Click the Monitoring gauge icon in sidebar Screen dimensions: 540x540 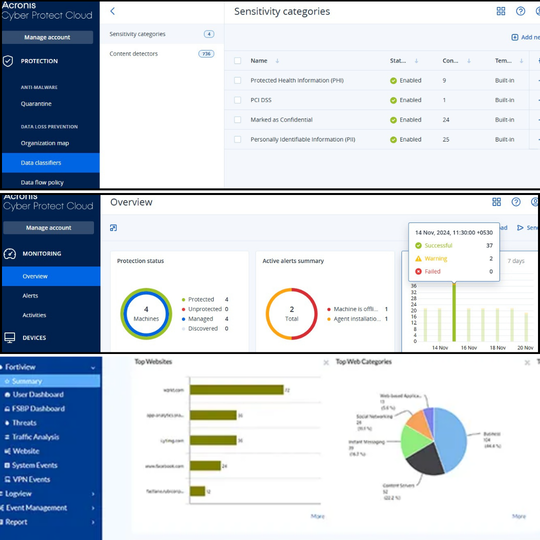(10, 254)
